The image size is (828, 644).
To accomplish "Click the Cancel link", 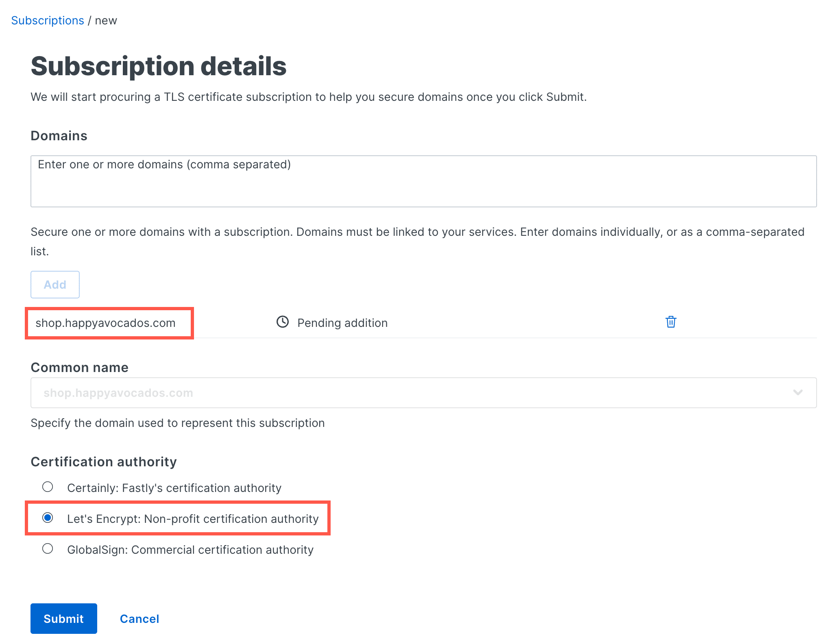I will [x=139, y=618].
